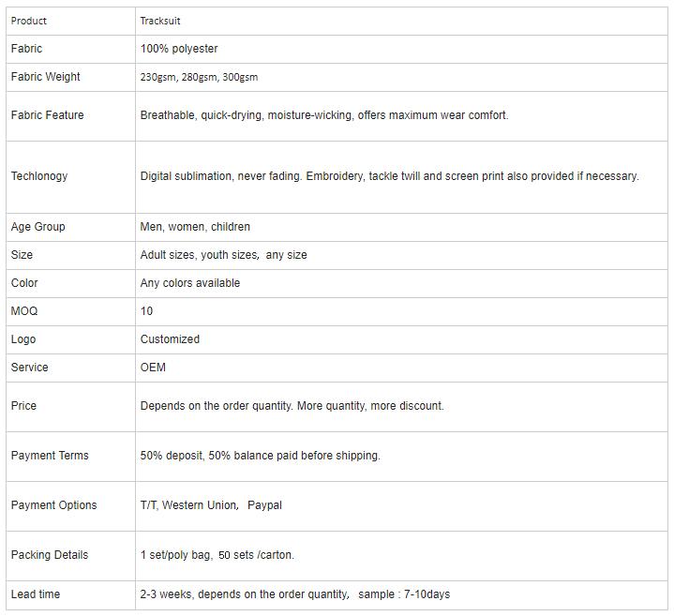
Task: Click the Men, women, children value
Action: pyautogui.click(x=195, y=227)
